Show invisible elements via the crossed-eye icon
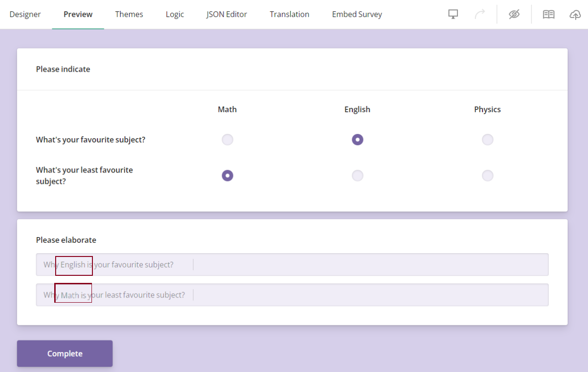The image size is (588, 372). pos(513,14)
